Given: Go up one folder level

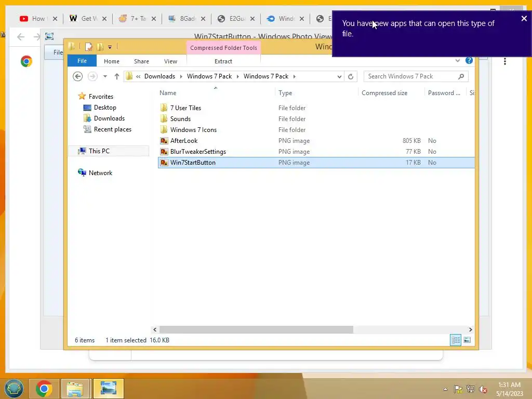Looking at the screenshot, I should [x=117, y=76].
